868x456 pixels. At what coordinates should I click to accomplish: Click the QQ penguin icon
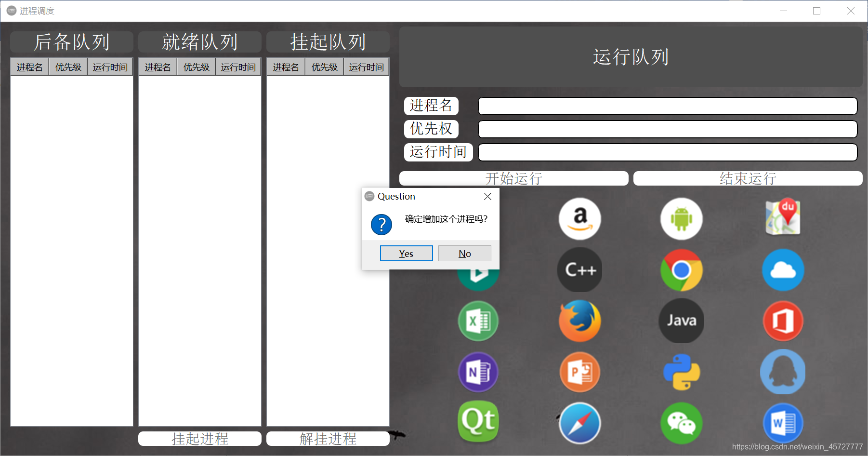pyautogui.click(x=783, y=372)
